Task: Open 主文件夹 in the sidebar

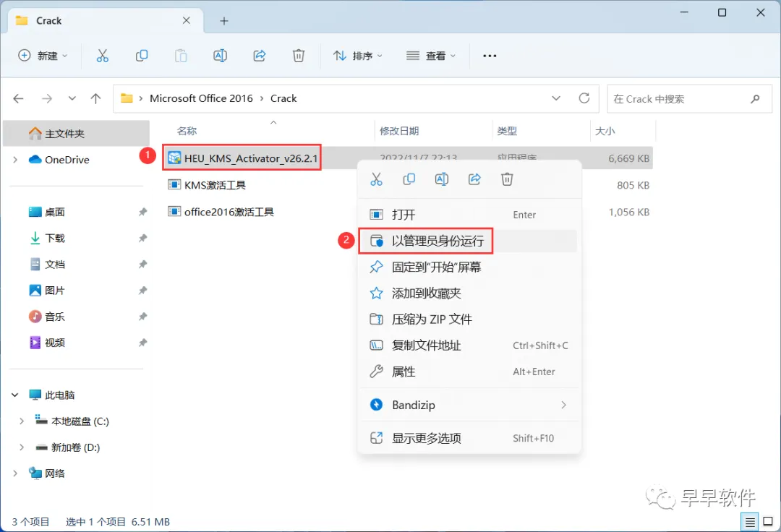Action: coord(76,134)
